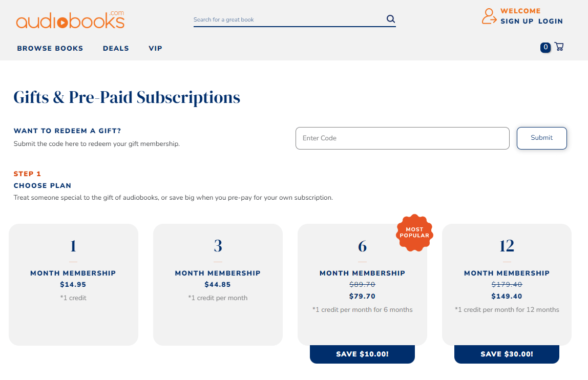Viewport: 588px width, 380px height.
Task: Focus the Search for a great book field
Action: (289, 19)
